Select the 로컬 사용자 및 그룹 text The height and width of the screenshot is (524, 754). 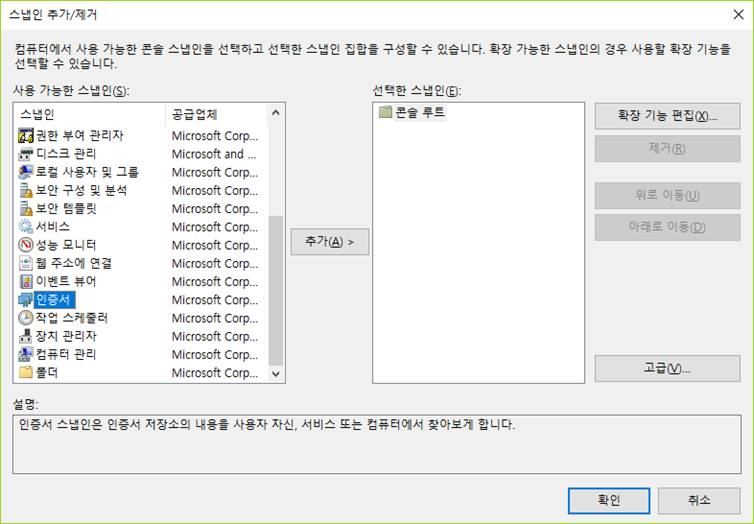pos(87,172)
